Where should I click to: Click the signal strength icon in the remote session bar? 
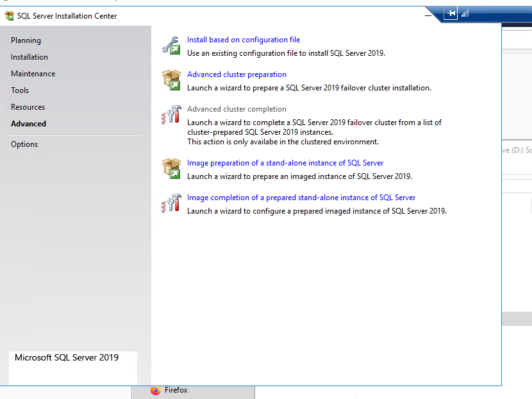(465, 13)
